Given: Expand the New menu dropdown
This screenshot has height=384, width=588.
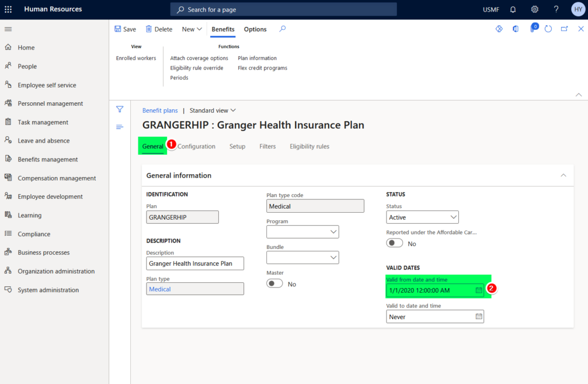Looking at the screenshot, I should tap(192, 29).
